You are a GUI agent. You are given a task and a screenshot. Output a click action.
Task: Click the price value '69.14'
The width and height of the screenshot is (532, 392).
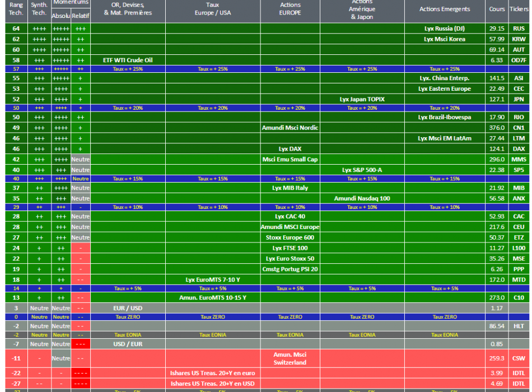(497, 49)
